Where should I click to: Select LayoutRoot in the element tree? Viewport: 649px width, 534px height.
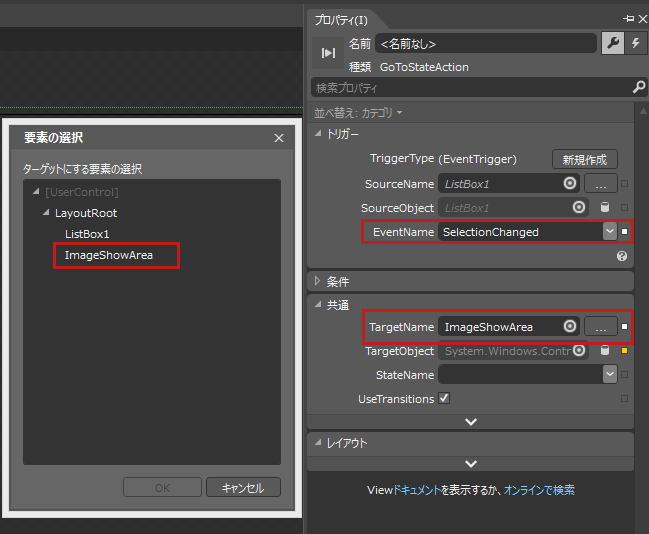click(86, 213)
